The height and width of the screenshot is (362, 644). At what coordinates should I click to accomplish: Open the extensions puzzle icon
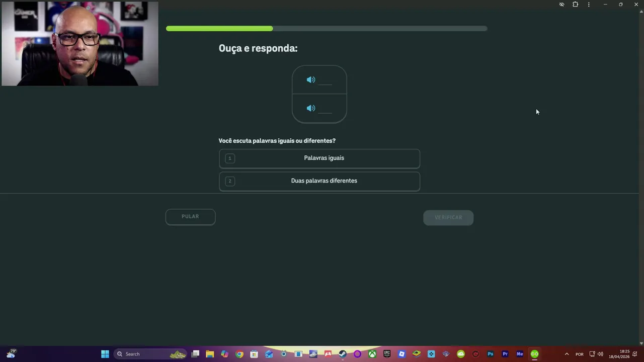(x=576, y=5)
